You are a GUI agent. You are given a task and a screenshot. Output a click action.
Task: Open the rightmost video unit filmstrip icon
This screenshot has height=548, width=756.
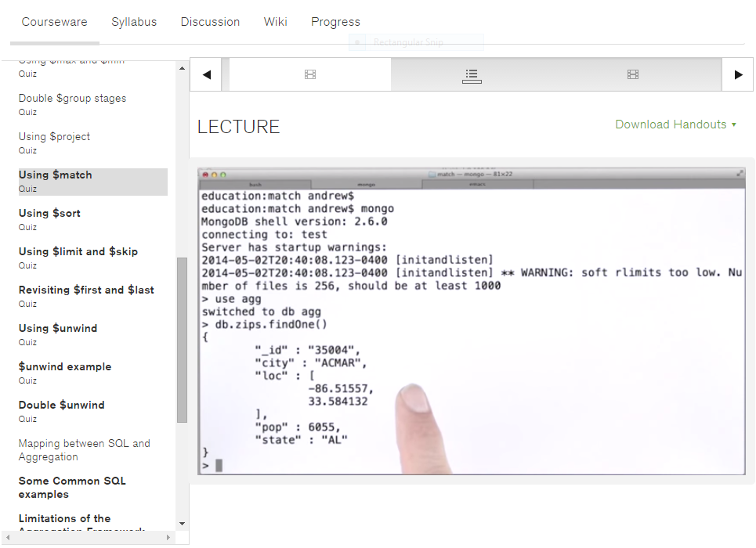coord(632,74)
